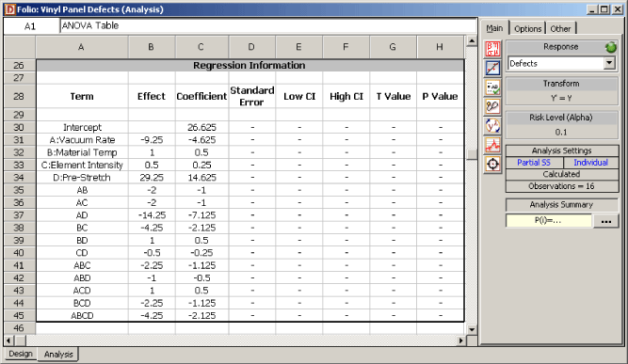Click the vertical scrollbar down arrow
Screen dimensions: 628x364
coord(472,329)
